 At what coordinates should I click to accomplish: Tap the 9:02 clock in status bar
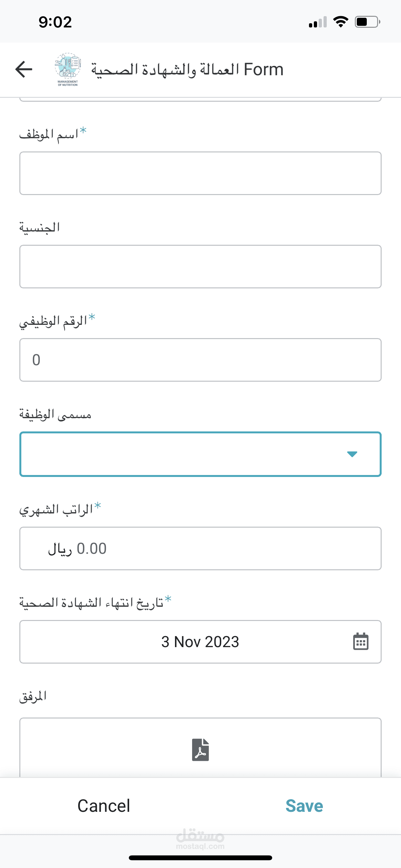pos(55,22)
